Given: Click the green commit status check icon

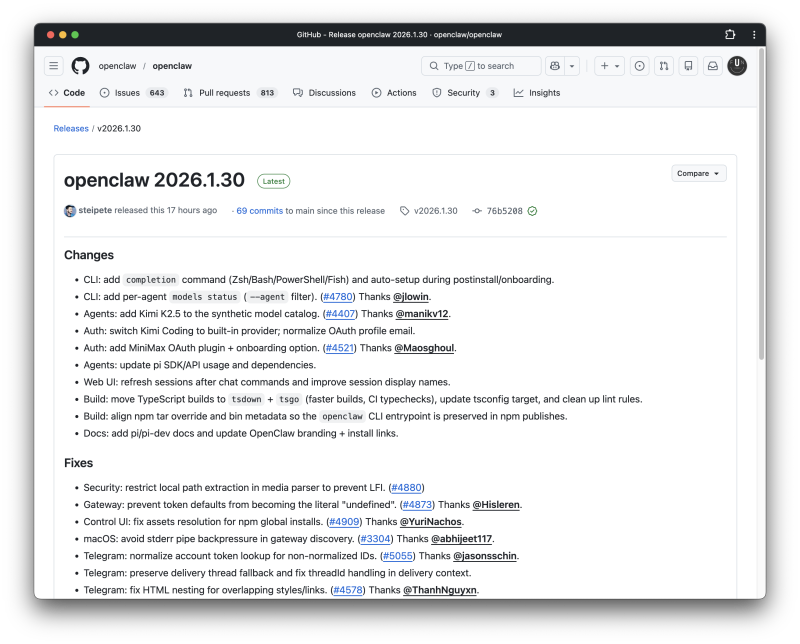Looking at the screenshot, I should (x=532, y=211).
